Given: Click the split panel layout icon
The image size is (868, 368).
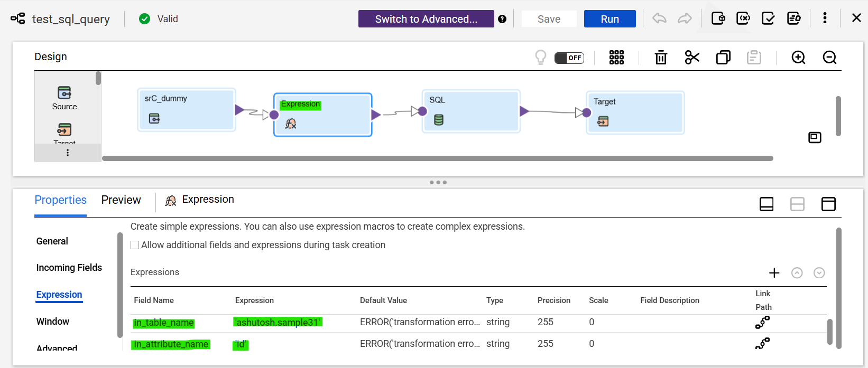Looking at the screenshot, I should [797, 204].
